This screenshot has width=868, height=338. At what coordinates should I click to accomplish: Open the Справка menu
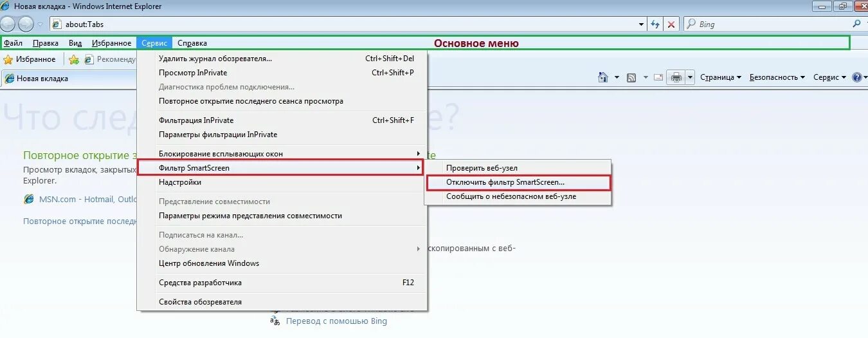tap(192, 43)
